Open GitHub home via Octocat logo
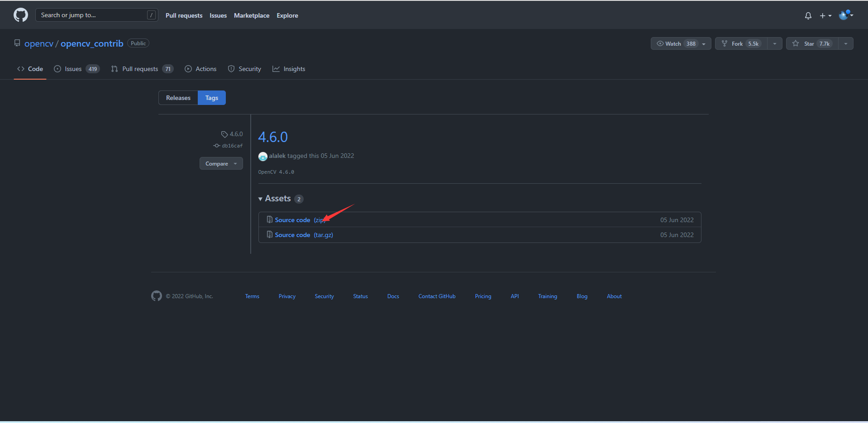This screenshot has height=423, width=868. point(21,15)
